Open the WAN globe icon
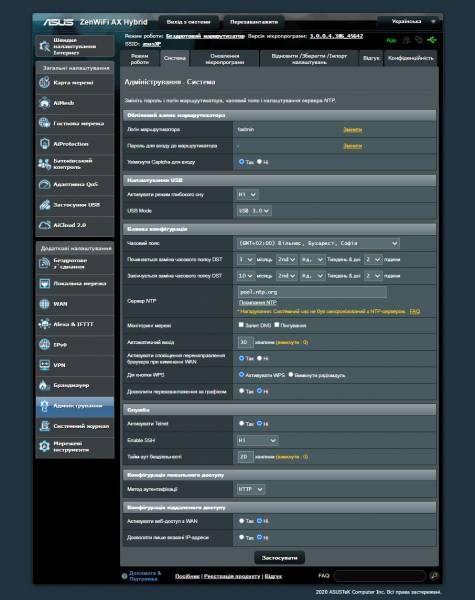The width and height of the screenshot is (475, 600). (44, 304)
